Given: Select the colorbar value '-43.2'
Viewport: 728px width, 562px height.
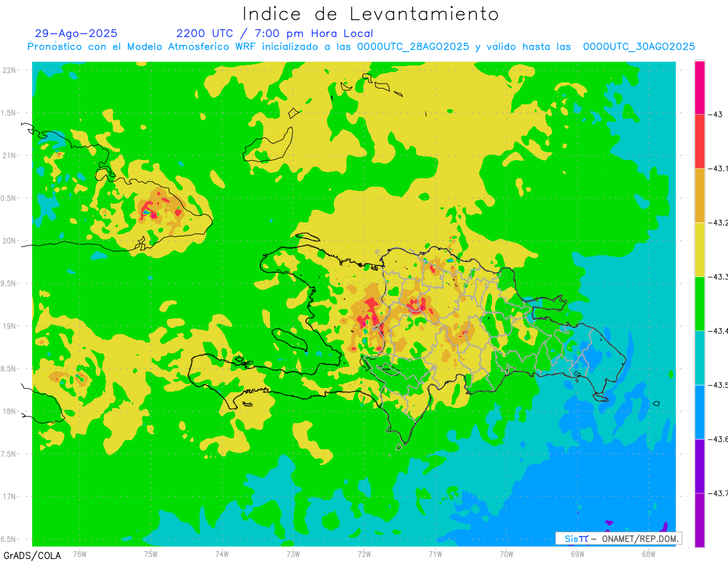Looking at the screenshot, I should point(719,223).
